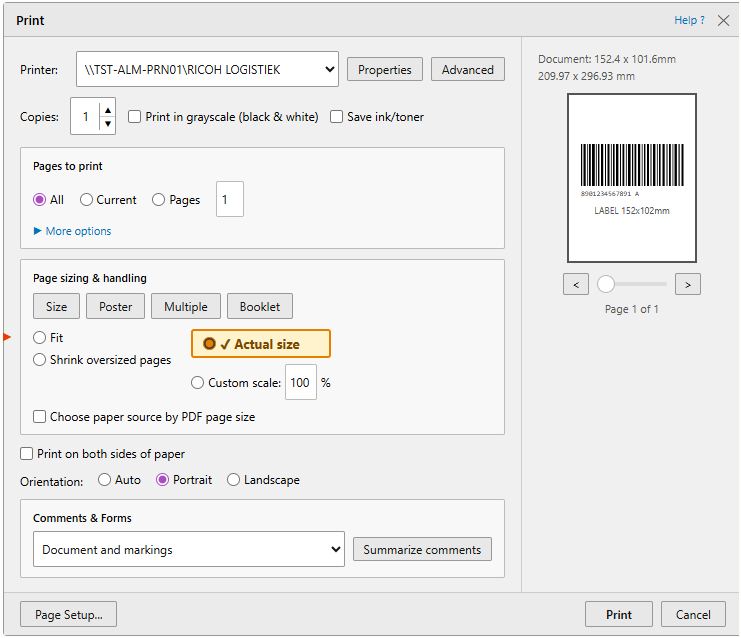The image size is (741, 638).
Task: Open the Help link
Action: 689,20
